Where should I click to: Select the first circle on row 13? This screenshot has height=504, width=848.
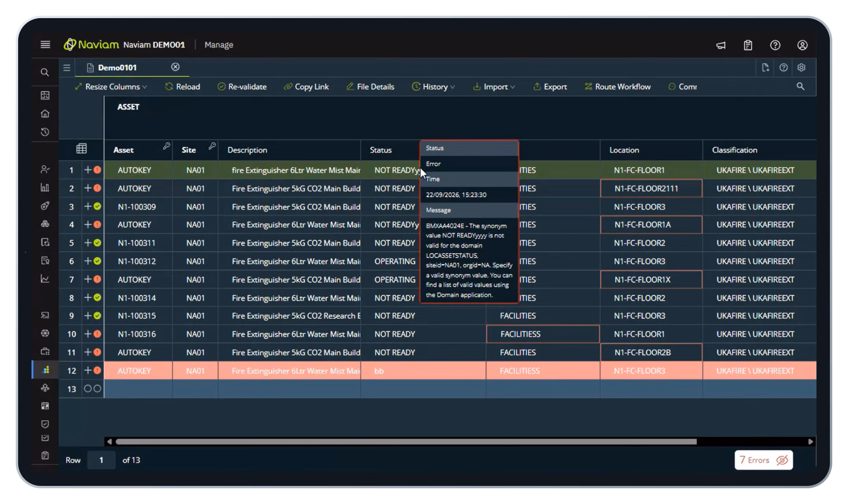tap(88, 389)
